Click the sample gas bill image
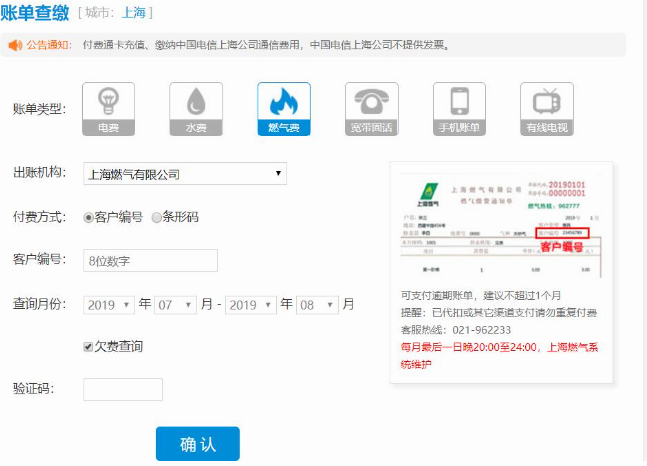The width and height of the screenshot is (647, 466). coord(501,225)
